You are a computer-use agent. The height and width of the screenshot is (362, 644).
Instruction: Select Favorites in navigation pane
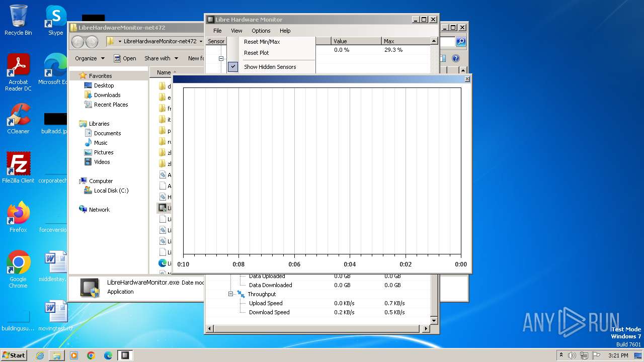pos(100,76)
